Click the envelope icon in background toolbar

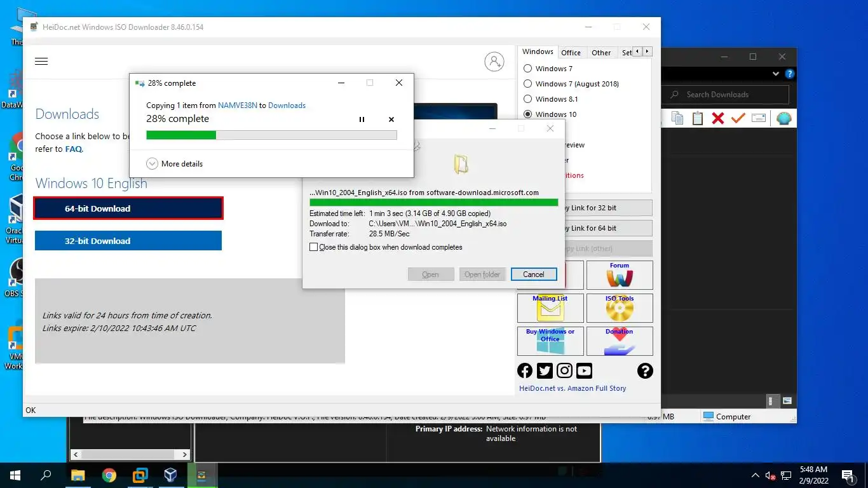[758, 118]
